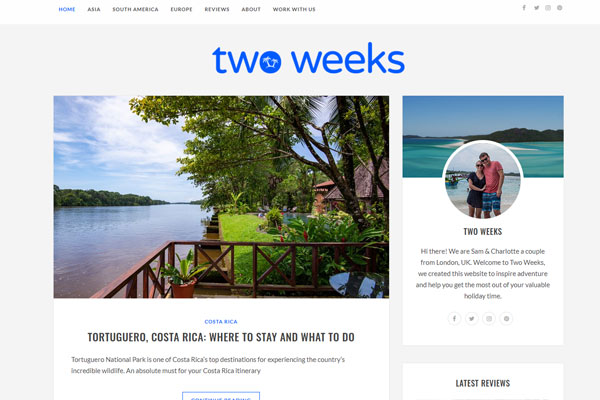Open the Asia menu item
The width and height of the screenshot is (600, 400).
(x=94, y=9)
